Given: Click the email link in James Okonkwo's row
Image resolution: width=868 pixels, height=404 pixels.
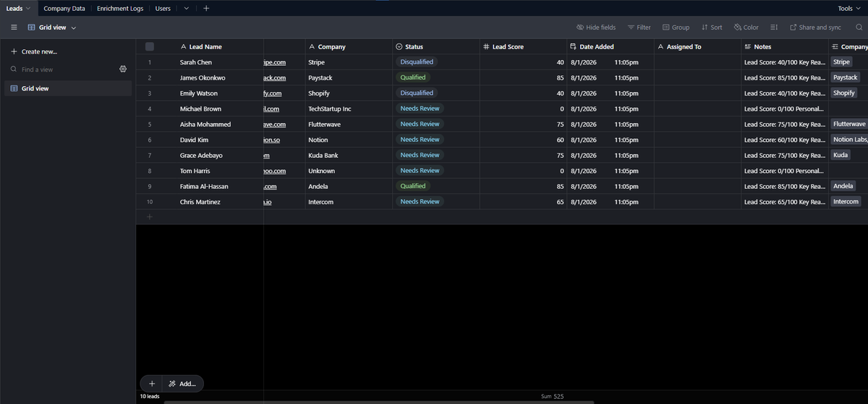Looking at the screenshot, I should pos(274,77).
